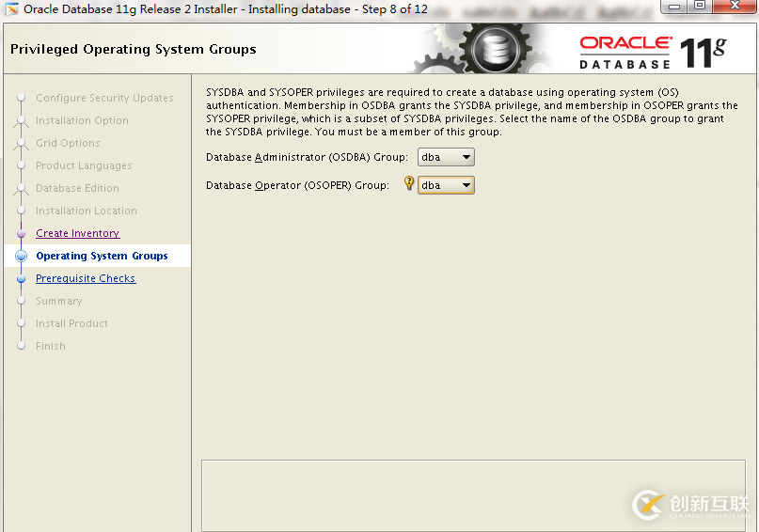Click 'Database Administrator (OSDBA) Group:' label
Image resolution: width=759 pixels, height=532 pixels.
click(x=307, y=157)
